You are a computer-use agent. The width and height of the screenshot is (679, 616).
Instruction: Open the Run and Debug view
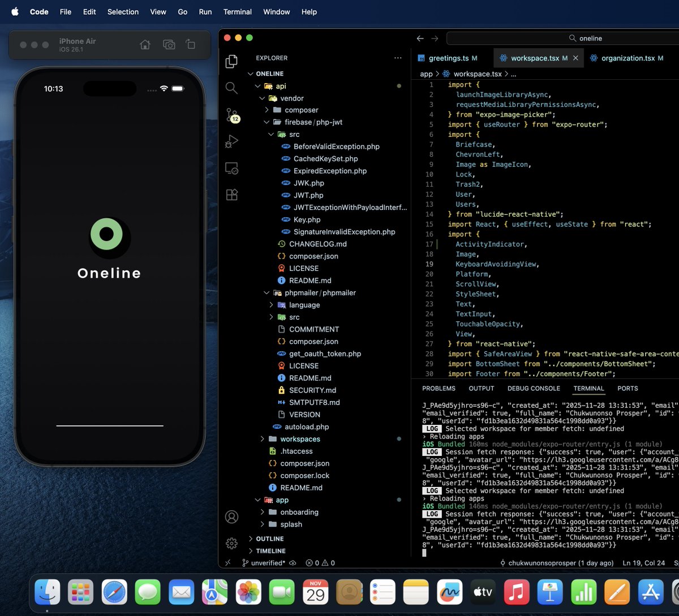(x=231, y=141)
